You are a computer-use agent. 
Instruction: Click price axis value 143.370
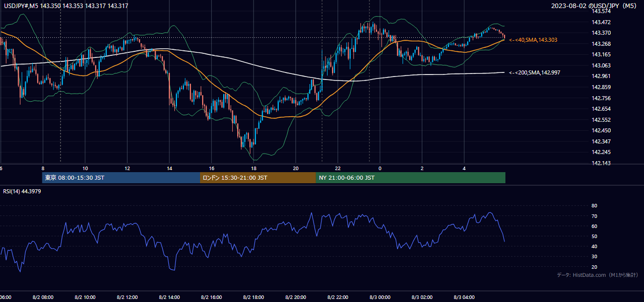[x=601, y=33]
